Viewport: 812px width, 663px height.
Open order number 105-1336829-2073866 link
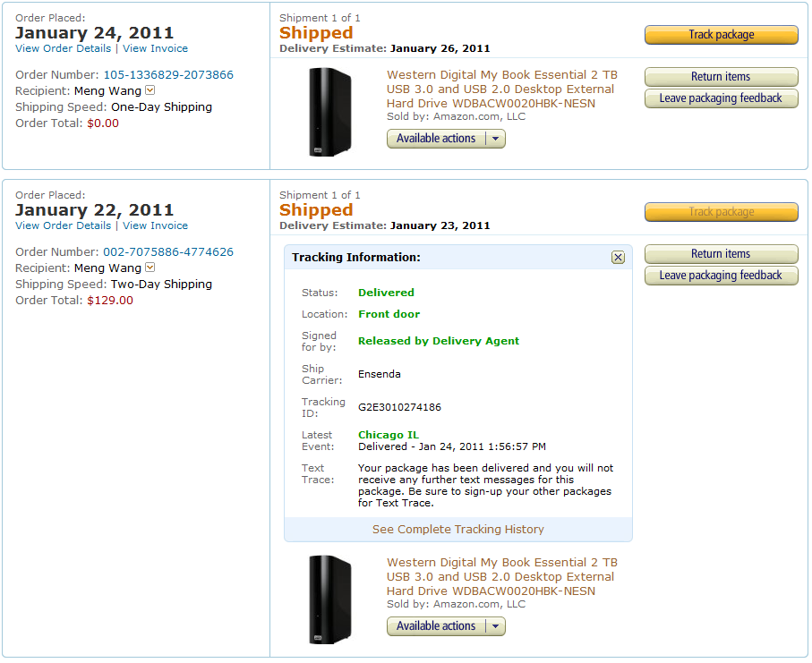[x=168, y=75]
